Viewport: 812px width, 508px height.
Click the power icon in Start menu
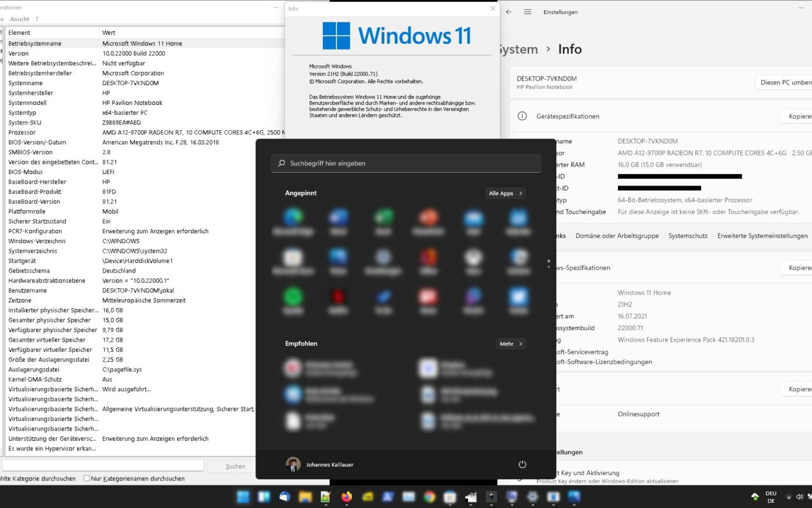pos(522,464)
